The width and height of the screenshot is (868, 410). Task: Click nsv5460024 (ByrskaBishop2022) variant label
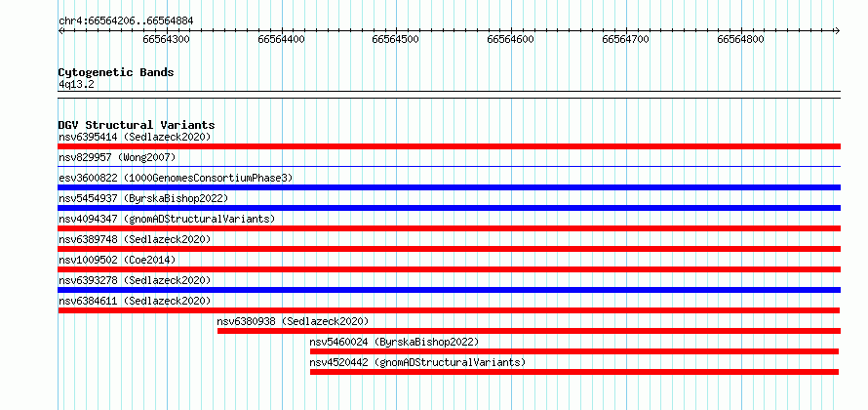point(394,342)
